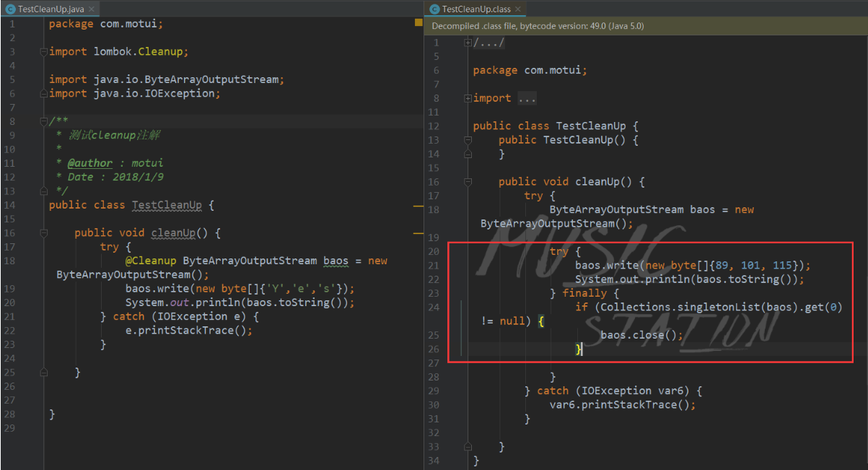Screen dimensions: 868x470
Task: Click the 'Date : 2018/1/9' comment
Action: pyautogui.click(x=116, y=177)
